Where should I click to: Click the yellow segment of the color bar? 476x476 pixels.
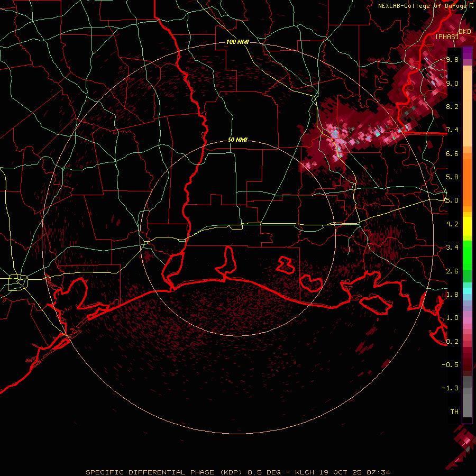(467, 226)
